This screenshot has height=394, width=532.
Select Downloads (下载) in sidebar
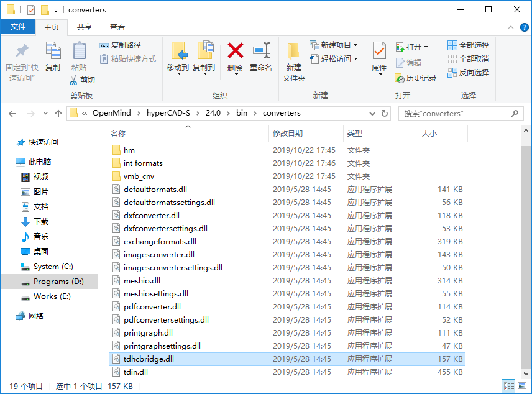coord(35,222)
